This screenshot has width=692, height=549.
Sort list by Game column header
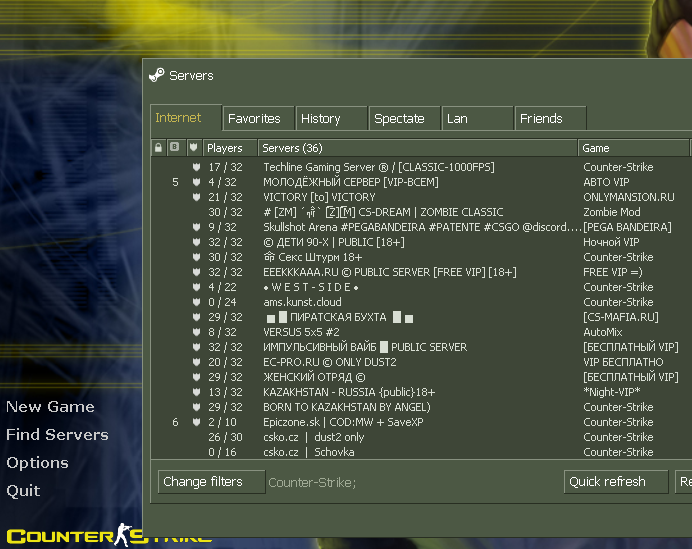coord(633,148)
